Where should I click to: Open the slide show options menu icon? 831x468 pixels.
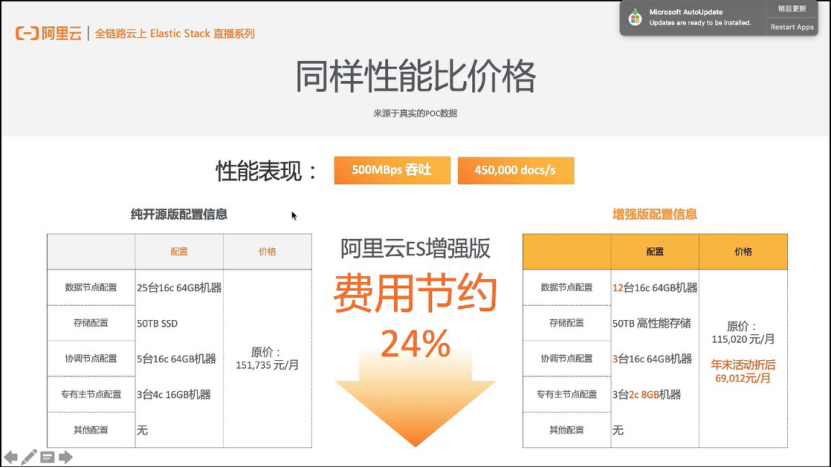pyautogui.click(x=47, y=457)
